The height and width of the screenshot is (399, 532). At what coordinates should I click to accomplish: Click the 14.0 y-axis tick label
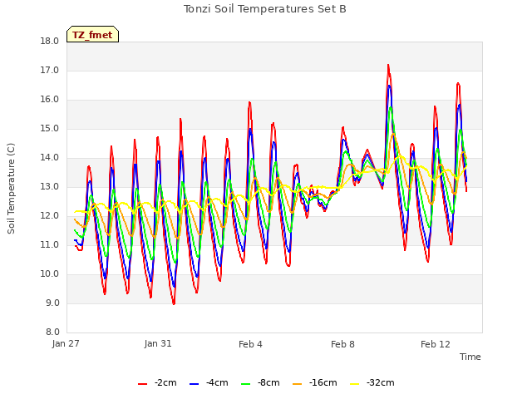tap(50, 157)
